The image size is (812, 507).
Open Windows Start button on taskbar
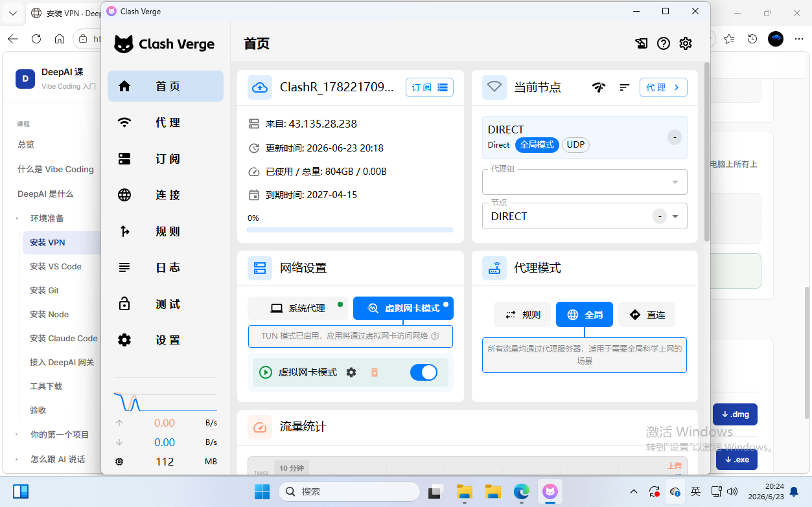point(262,492)
